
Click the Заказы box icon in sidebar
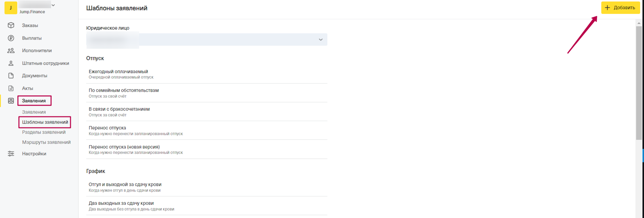click(11, 25)
